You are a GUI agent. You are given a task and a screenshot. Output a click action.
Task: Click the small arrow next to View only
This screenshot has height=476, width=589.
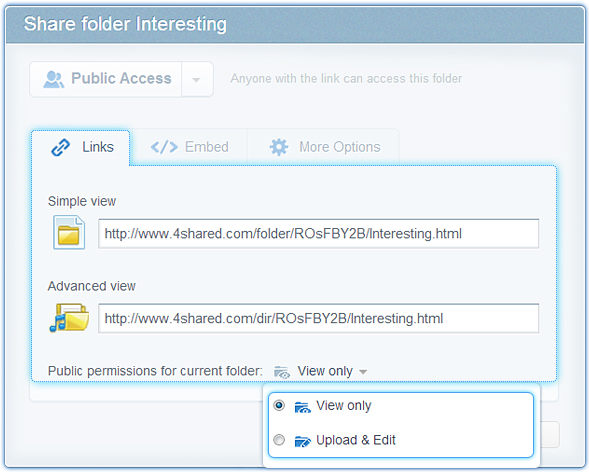363,372
